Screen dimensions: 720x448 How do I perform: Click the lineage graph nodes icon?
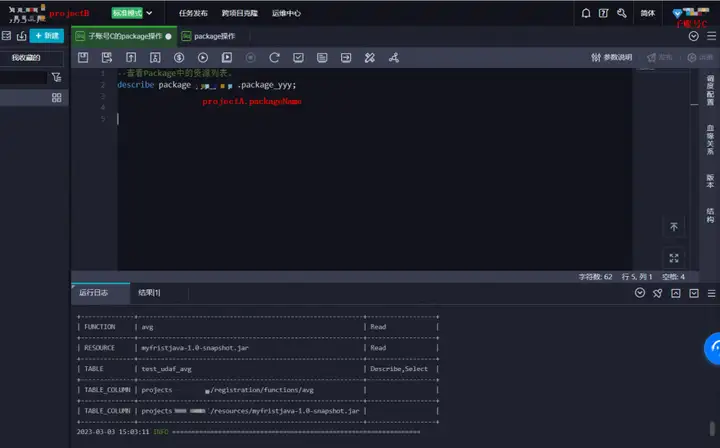click(394, 57)
